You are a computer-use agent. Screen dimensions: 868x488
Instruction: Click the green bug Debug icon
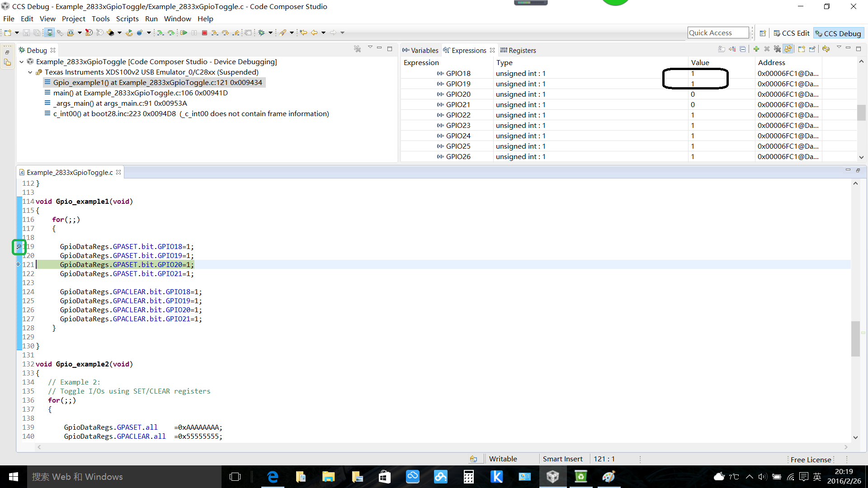click(x=261, y=33)
